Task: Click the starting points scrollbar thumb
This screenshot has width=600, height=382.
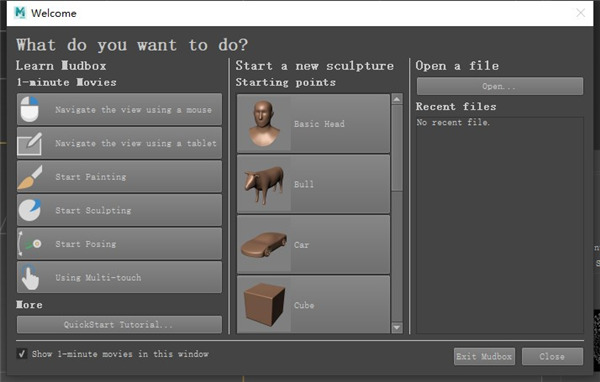Action: click(x=397, y=148)
